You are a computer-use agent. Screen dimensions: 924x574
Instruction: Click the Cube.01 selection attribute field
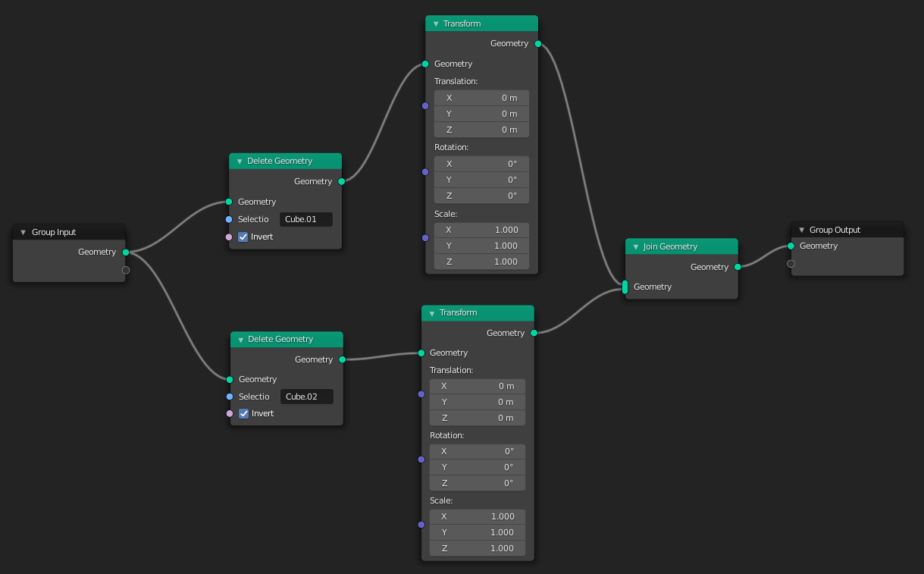coord(306,219)
